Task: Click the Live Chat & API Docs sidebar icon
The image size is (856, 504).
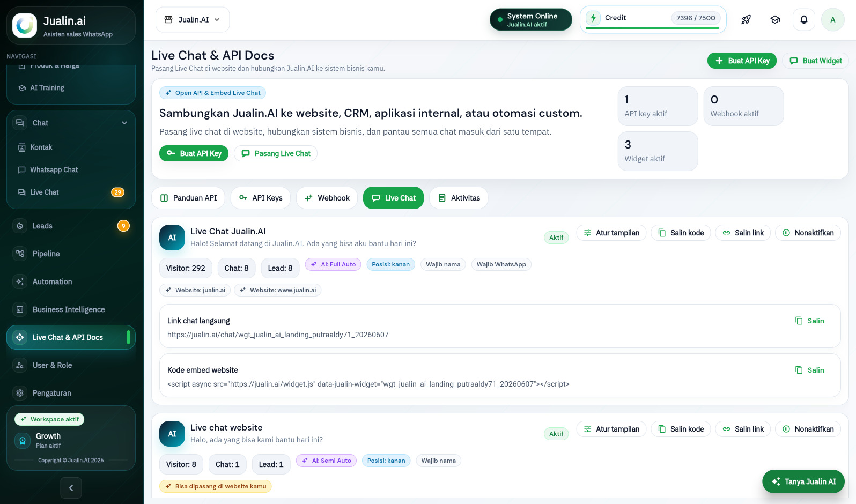Action: click(20, 337)
